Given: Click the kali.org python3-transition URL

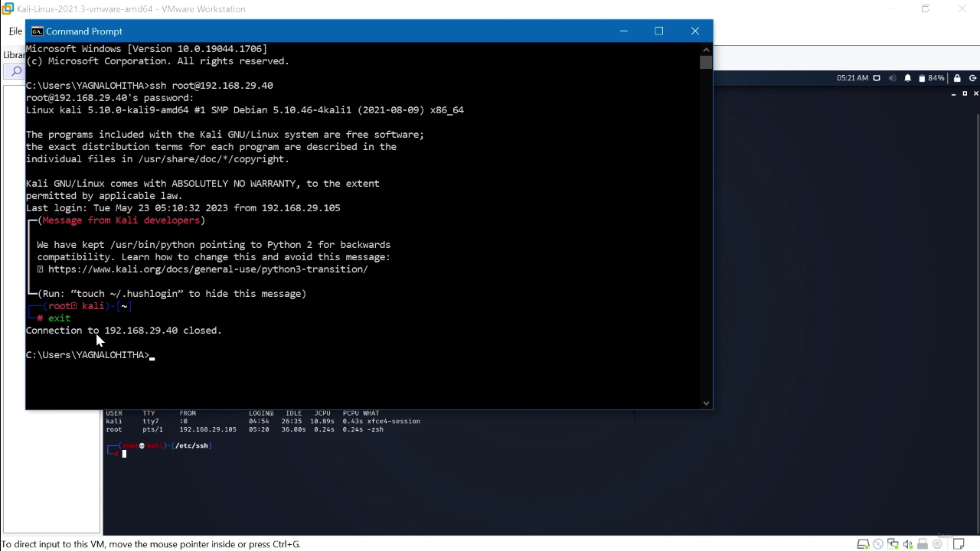Looking at the screenshot, I should pyautogui.click(x=207, y=269).
